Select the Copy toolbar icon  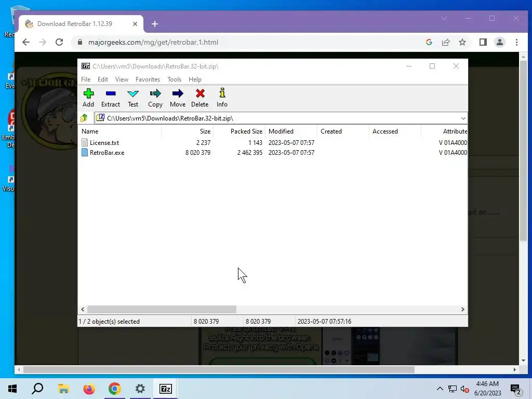click(155, 94)
